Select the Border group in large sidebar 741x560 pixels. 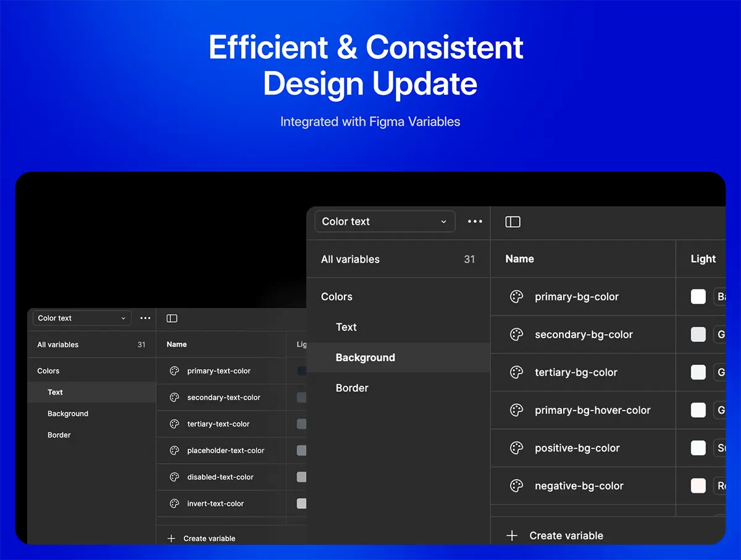pyautogui.click(x=352, y=388)
